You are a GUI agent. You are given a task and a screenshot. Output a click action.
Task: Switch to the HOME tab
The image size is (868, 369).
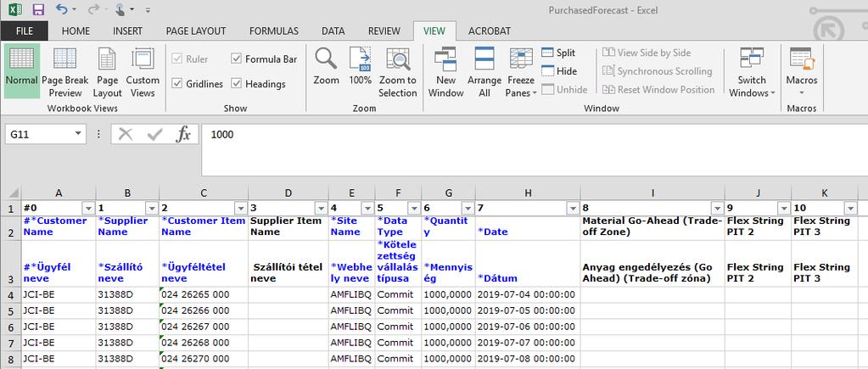pos(76,31)
